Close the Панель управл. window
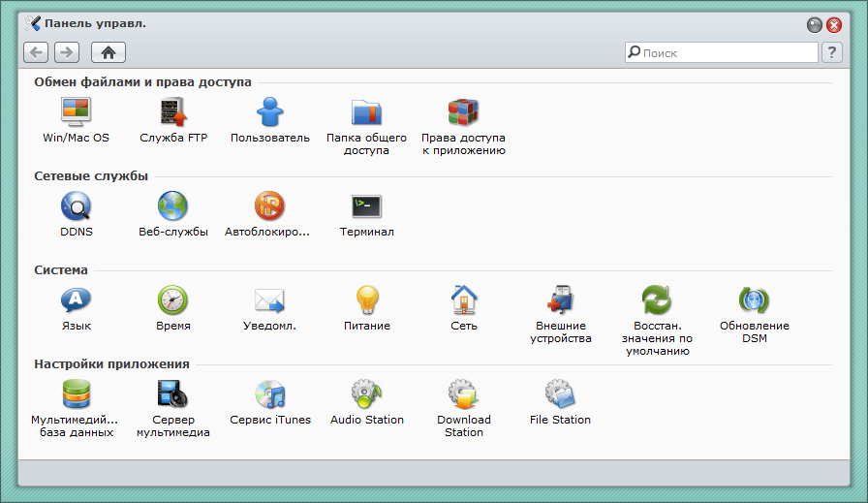Screen dimensions: 868x503 (834, 25)
